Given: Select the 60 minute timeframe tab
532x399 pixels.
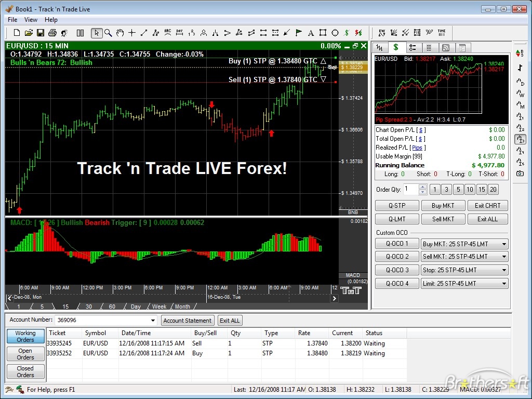Looking at the screenshot, I should point(112,307).
